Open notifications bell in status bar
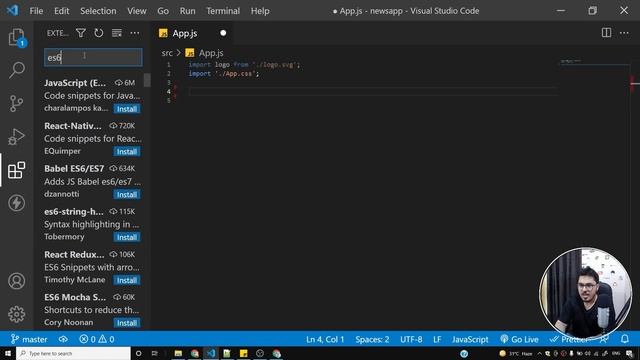This screenshot has width=640, height=360. tap(625, 339)
